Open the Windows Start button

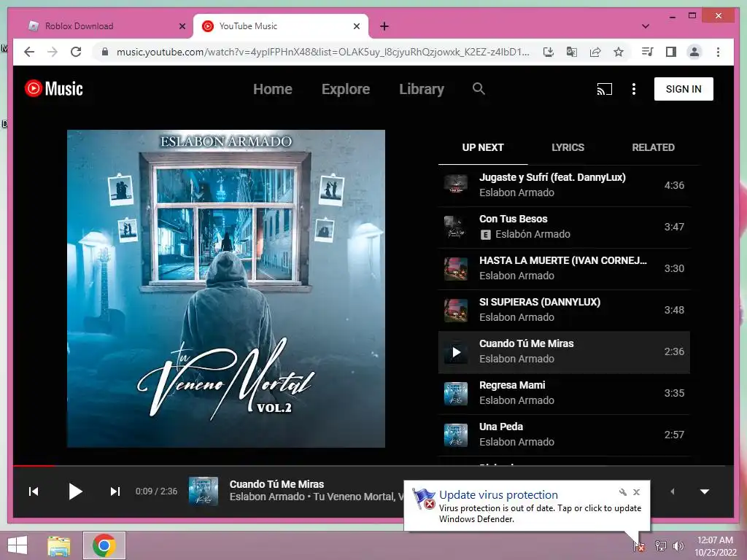click(18, 545)
